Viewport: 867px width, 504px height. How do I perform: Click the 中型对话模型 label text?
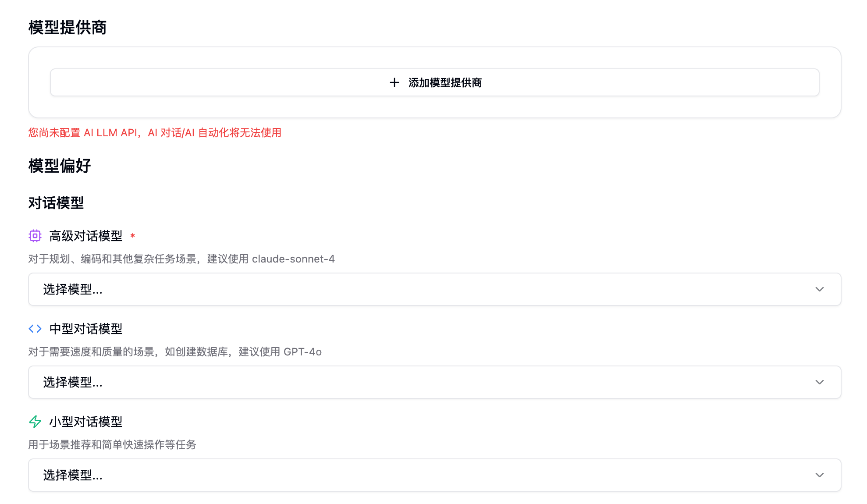86,329
